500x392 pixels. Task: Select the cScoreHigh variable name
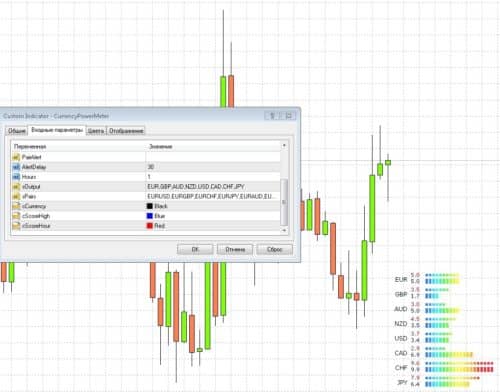click(36, 216)
